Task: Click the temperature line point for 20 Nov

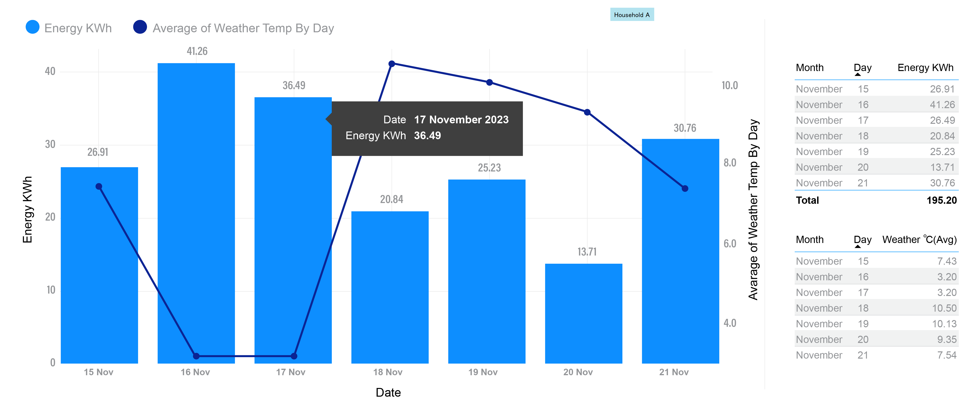Action: [587, 112]
